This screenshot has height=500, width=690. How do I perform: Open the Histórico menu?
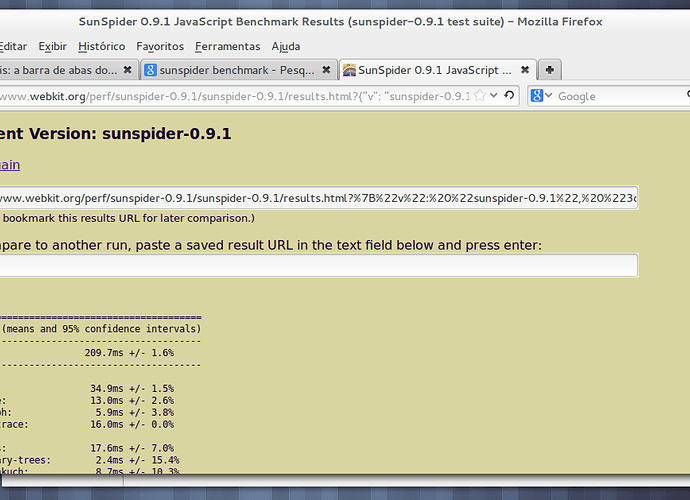[102, 46]
